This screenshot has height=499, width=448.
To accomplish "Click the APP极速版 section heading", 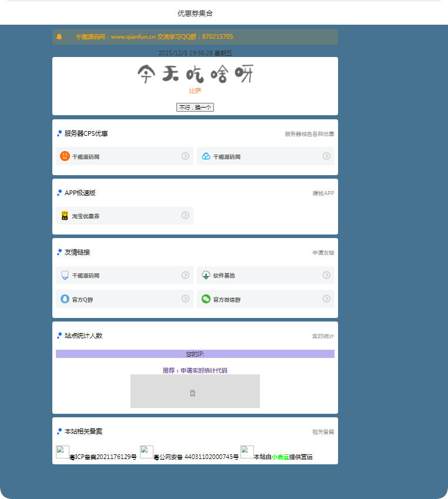I will (x=80, y=193).
